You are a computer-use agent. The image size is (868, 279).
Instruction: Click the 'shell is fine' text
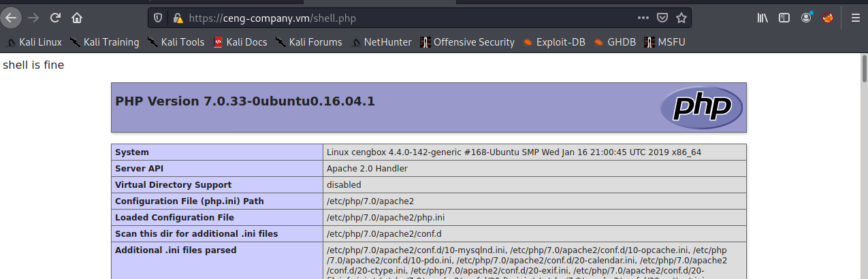(33, 65)
